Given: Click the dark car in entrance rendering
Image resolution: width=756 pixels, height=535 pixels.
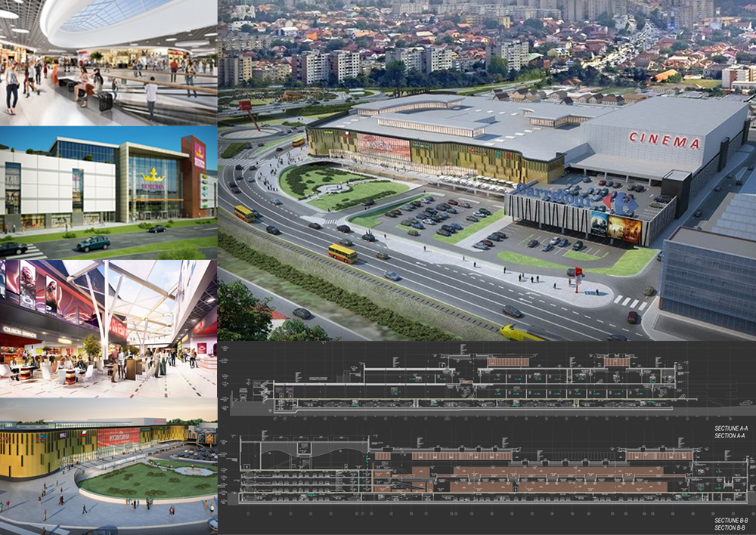Looking at the screenshot, I should pyautogui.click(x=92, y=243).
